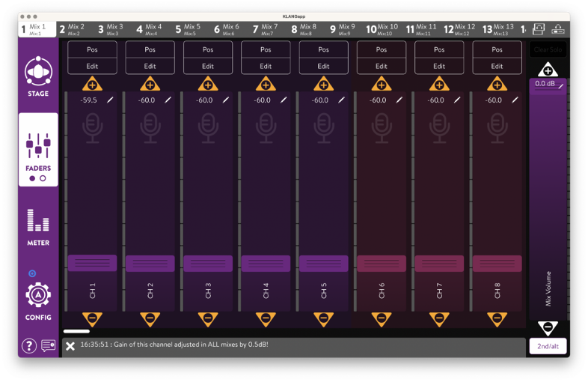The image size is (588, 382).
Task: Decrease CH 8 gain with minus triangle
Action: pos(497,319)
